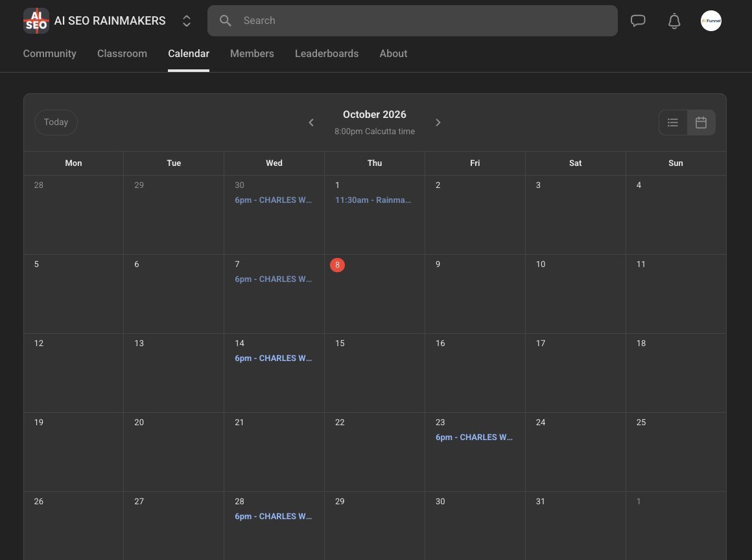752x560 pixels.
Task: Select date 15 in the calendar
Action: point(340,344)
